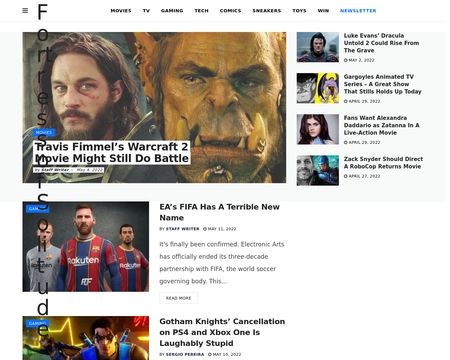
Task: Open the Luke Evans' Dracula Untold 2 thumbnail
Action: pyautogui.click(x=318, y=47)
